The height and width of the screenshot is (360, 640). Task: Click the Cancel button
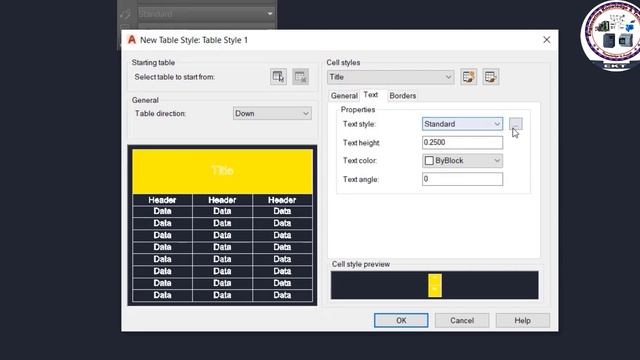pos(462,320)
